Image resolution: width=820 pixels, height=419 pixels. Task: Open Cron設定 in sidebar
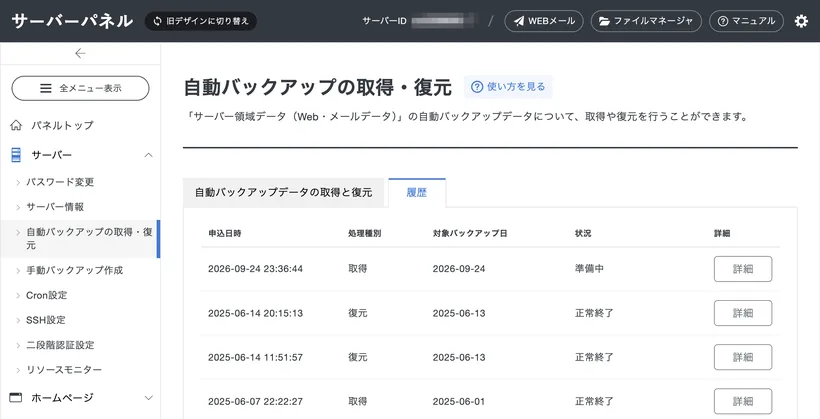point(47,295)
